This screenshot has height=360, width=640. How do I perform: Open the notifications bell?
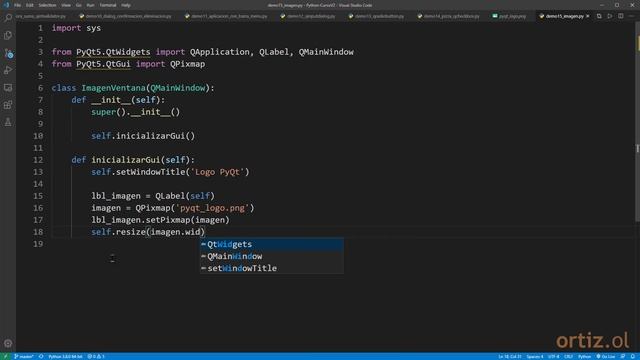coord(633,356)
